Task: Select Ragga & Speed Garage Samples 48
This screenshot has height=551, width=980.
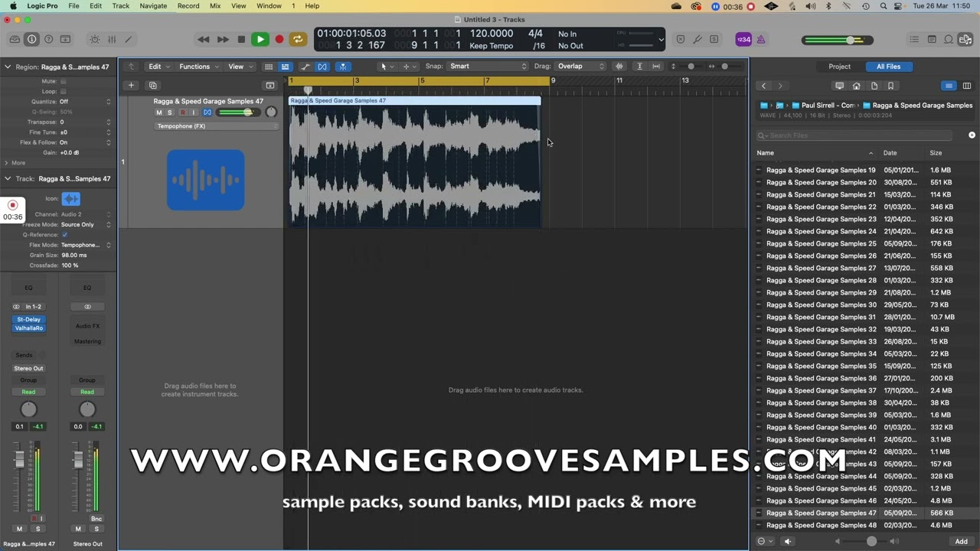Action: click(865, 525)
